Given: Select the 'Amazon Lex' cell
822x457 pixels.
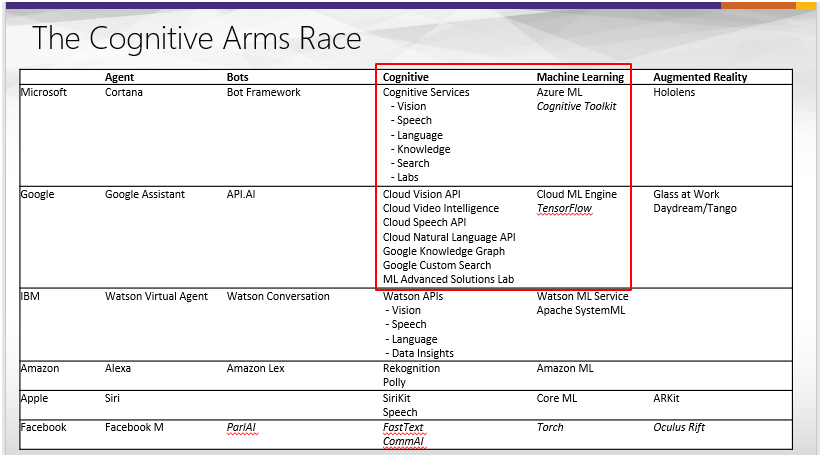Looking at the screenshot, I should pos(255,368).
